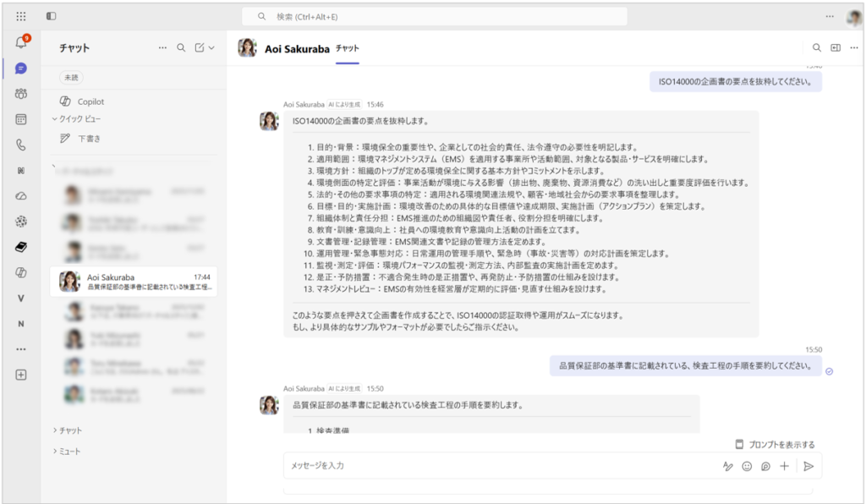Viewport: 866px width, 504px height.
Task: Open the Copilot app icon in left rail
Action: [x=21, y=272]
